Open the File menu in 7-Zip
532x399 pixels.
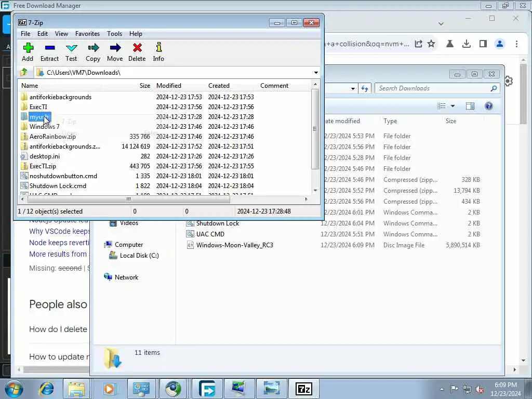coord(25,34)
